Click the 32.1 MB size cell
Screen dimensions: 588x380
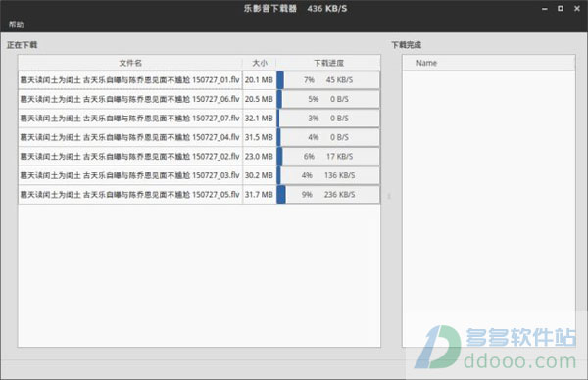(x=259, y=119)
